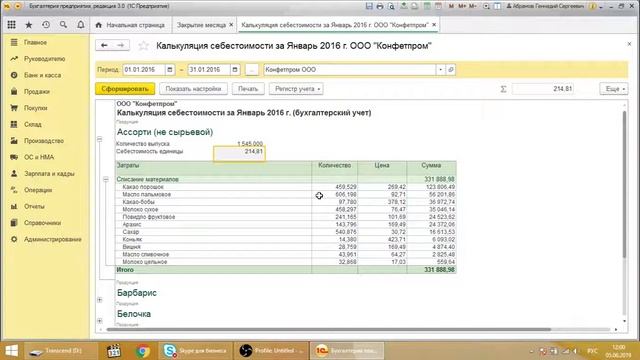Collapse the Списание материалов group
Screen dimensions: 640x360
(106, 180)
